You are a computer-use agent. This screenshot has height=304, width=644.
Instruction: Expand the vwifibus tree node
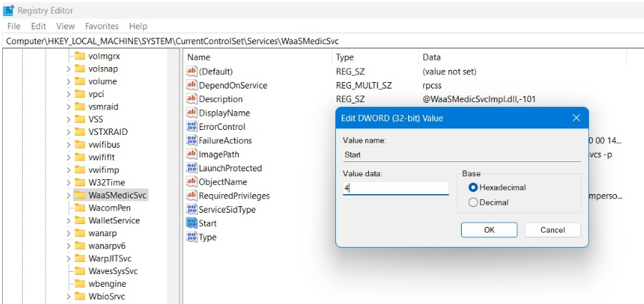68,144
